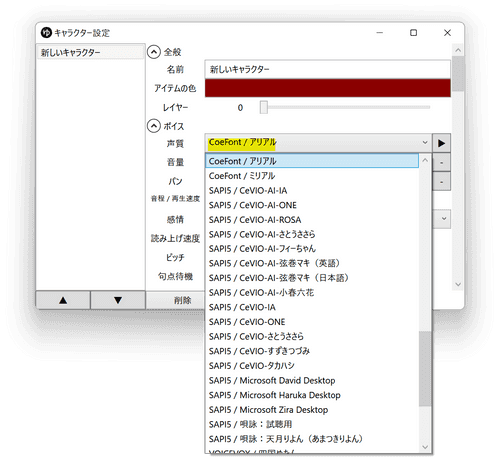This screenshot has height=457, width=500.
Task: Click the app icon in the title bar
Action: tap(46, 33)
